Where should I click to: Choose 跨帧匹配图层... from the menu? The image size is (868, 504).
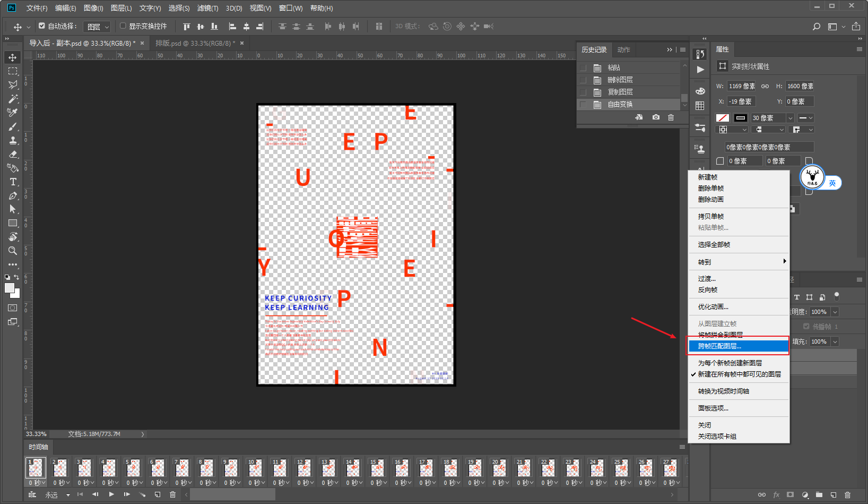click(x=739, y=346)
